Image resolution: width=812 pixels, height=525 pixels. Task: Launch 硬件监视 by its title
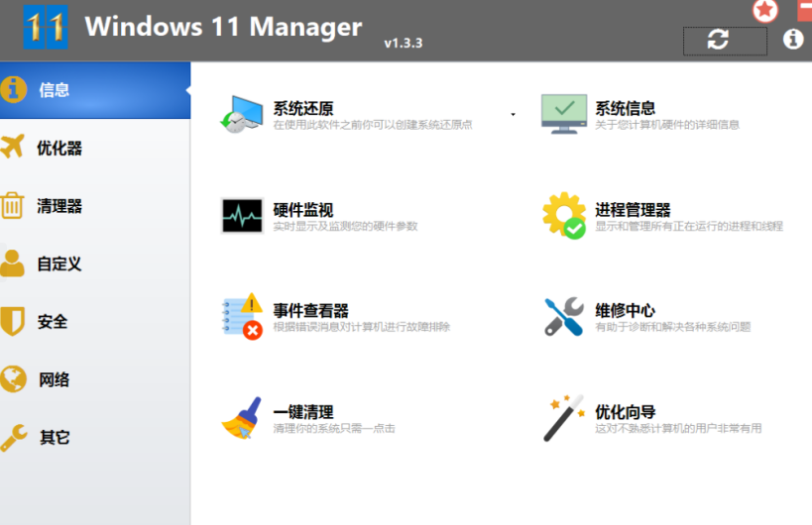click(303, 210)
